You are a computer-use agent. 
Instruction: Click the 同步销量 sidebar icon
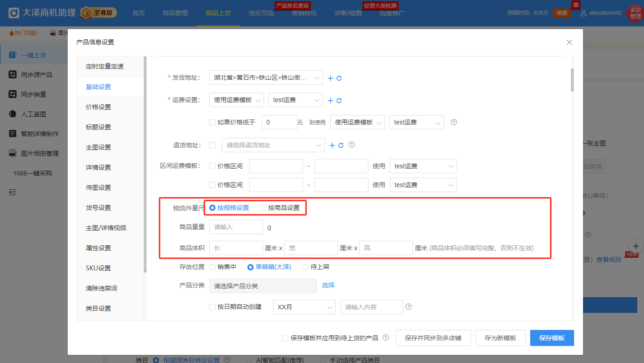(13, 94)
